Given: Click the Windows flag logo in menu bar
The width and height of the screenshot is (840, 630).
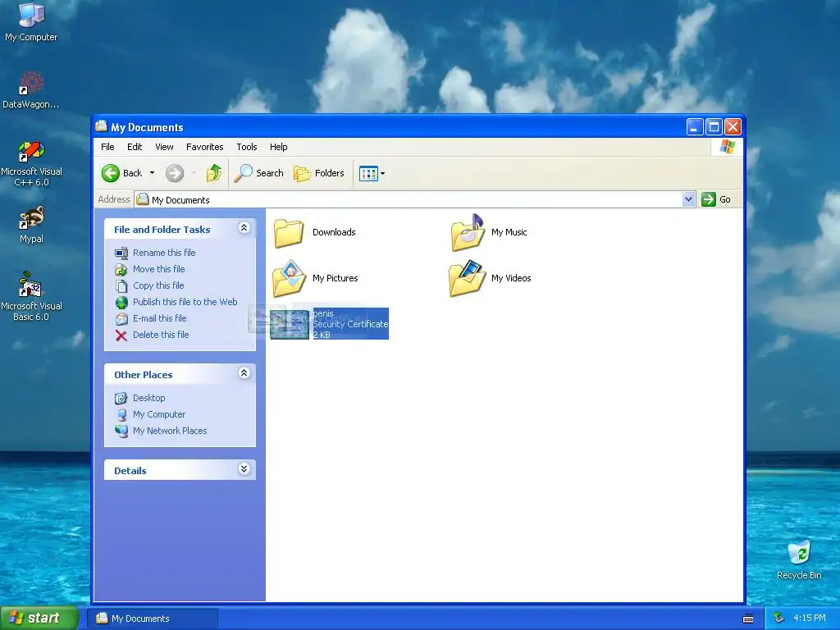Looking at the screenshot, I should coord(727,146).
